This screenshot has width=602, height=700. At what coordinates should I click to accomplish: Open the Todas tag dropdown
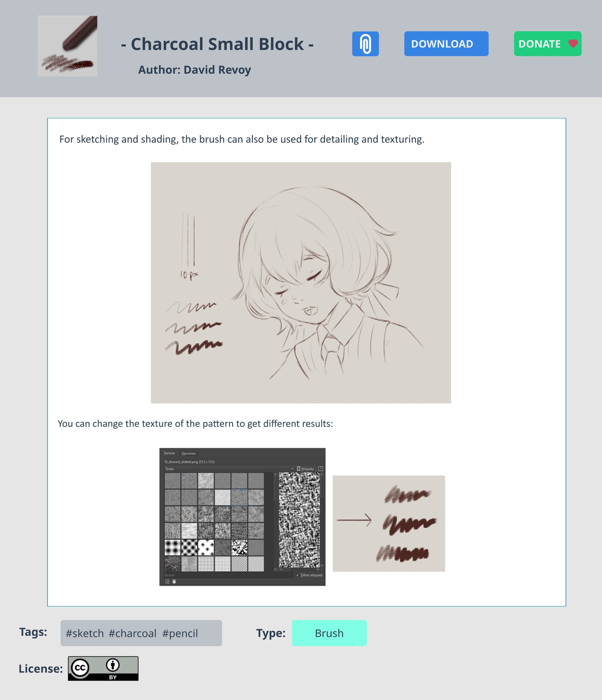(x=229, y=469)
